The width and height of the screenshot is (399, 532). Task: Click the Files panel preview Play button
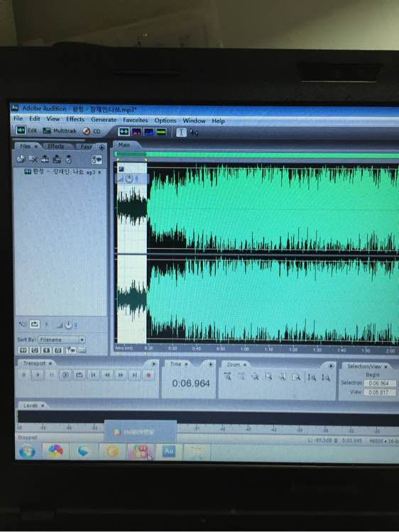47,325
